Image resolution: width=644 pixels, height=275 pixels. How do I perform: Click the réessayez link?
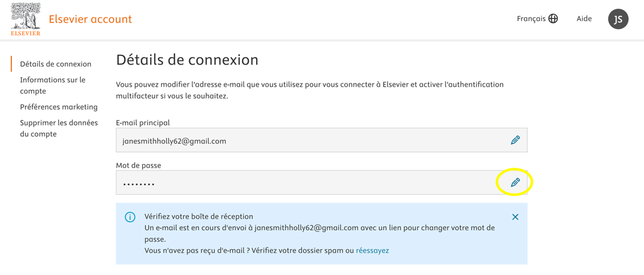pos(372,250)
